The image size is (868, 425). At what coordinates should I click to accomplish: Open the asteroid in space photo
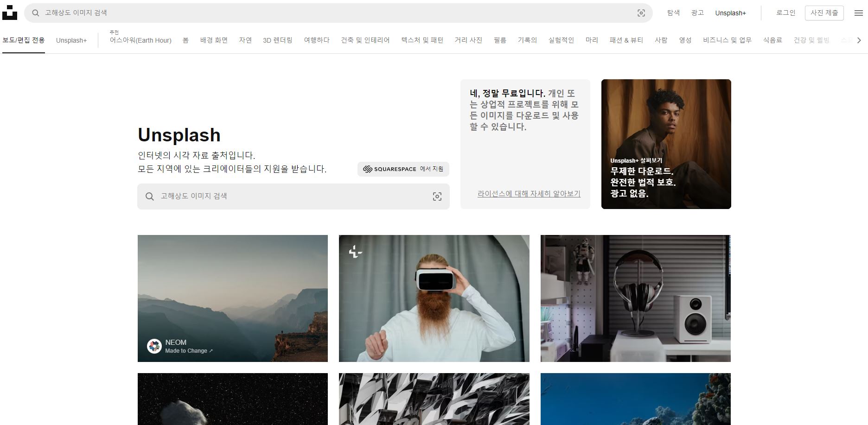tap(233, 399)
